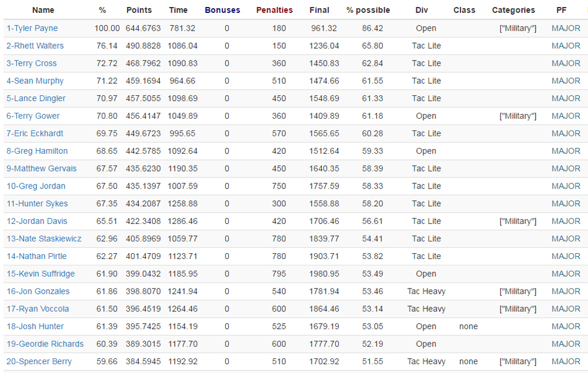Click the Final value 1839.77
Image resolution: width=588 pixels, height=373 pixels.
coord(324,239)
